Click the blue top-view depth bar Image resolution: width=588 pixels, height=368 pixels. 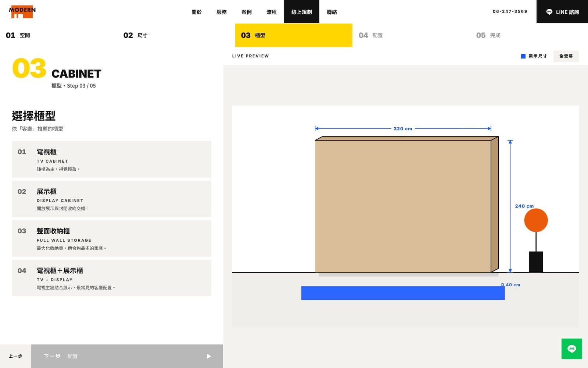[403, 293]
